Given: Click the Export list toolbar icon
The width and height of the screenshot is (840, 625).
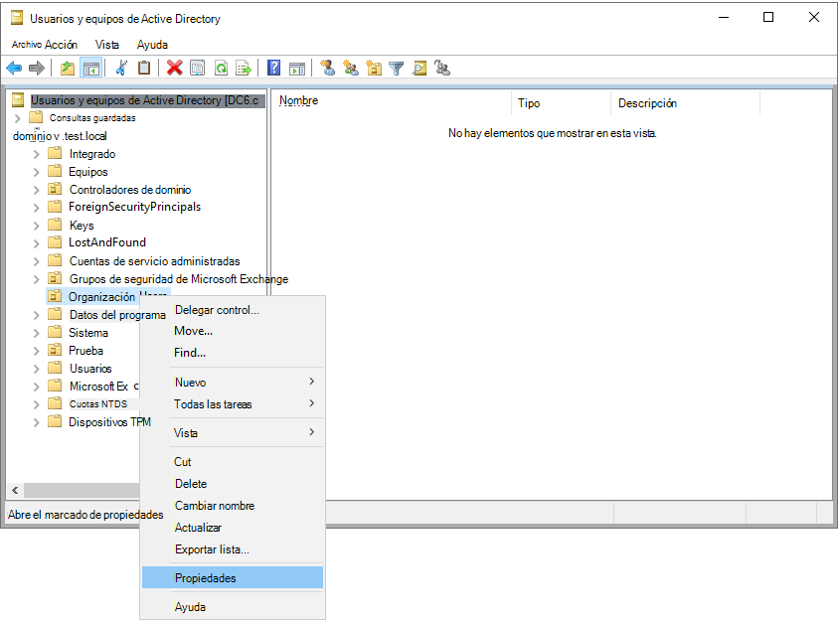Looking at the screenshot, I should pos(244,68).
